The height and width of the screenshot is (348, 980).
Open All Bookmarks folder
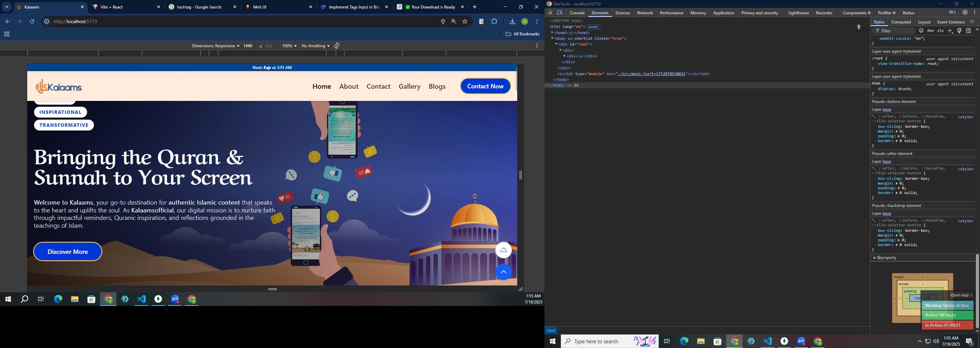point(522,34)
